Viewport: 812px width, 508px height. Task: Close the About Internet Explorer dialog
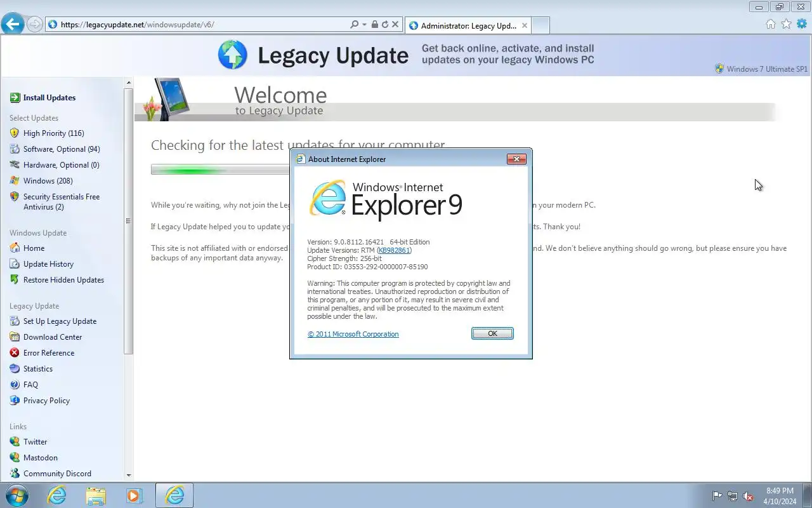pyautogui.click(x=516, y=159)
